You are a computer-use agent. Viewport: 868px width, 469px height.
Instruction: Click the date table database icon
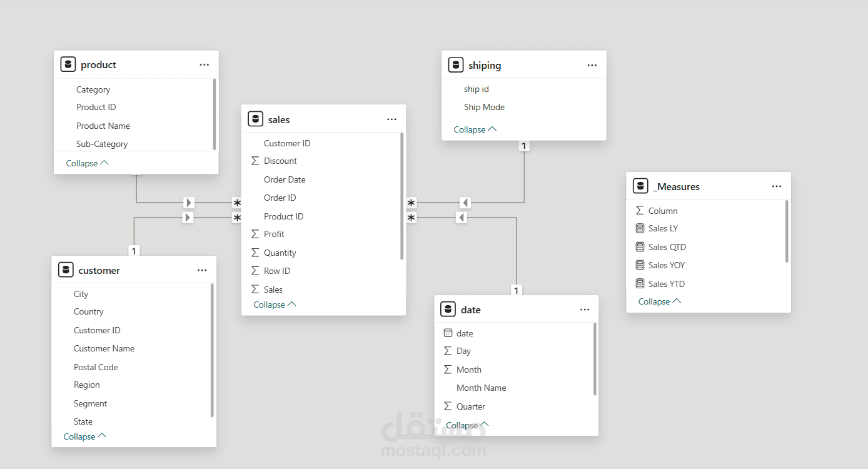click(448, 310)
